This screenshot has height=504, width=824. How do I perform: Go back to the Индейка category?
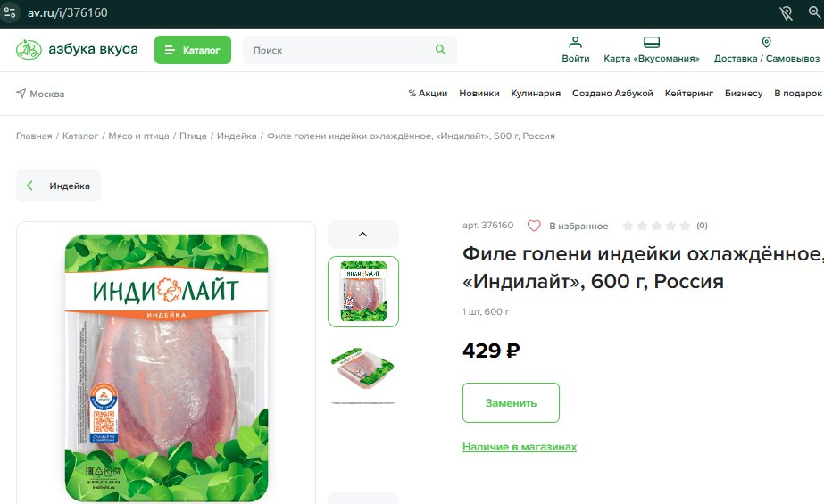click(x=58, y=186)
